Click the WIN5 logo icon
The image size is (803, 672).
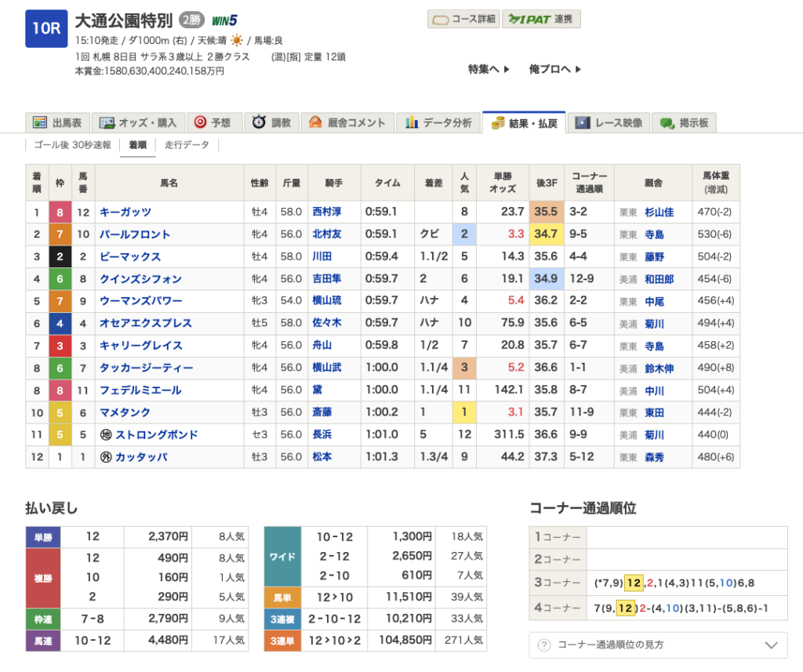(224, 20)
